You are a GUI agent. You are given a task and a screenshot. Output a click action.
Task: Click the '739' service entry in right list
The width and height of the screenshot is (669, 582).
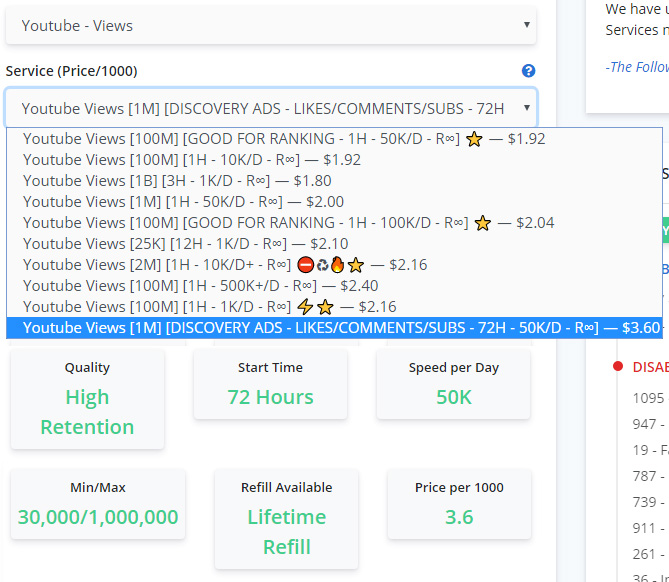tap(649, 502)
